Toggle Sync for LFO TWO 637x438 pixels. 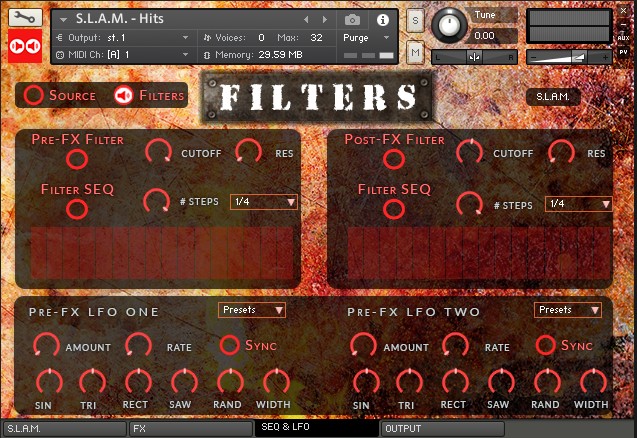point(545,345)
